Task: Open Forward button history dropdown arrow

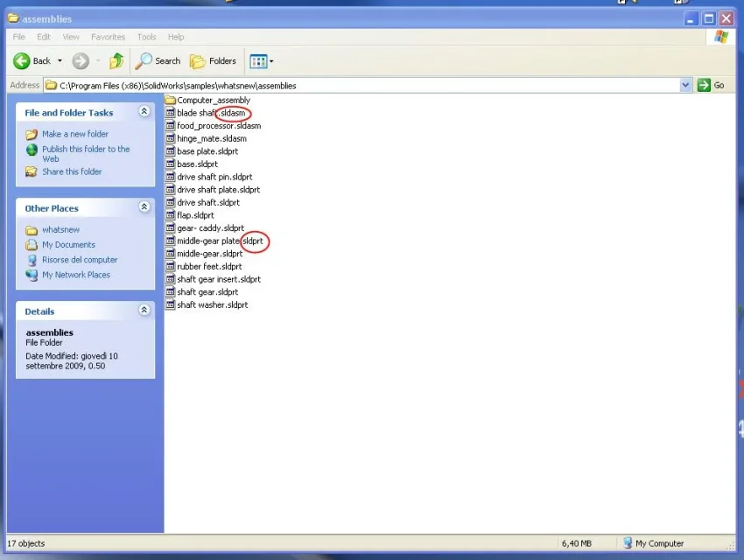Action: point(98,61)
